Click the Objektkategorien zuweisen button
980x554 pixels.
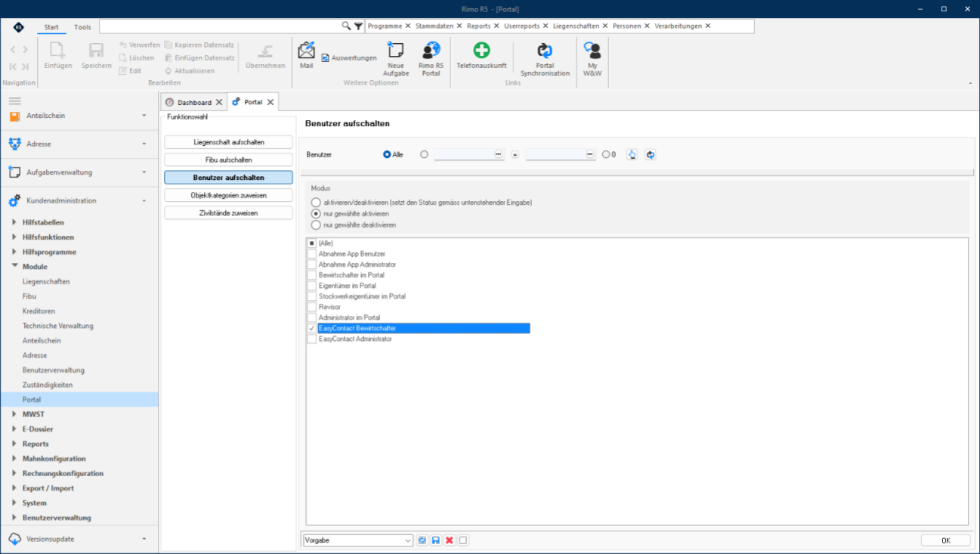(228, 195)
